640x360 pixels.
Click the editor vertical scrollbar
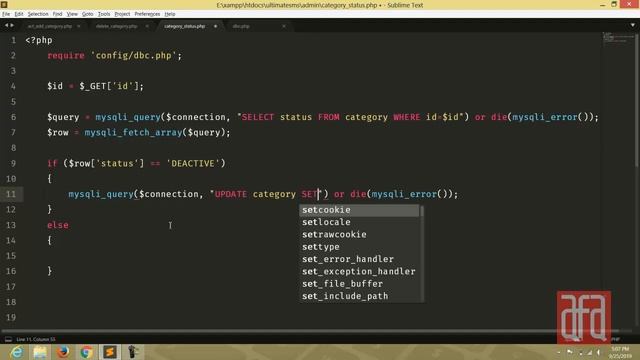[637, 100]
